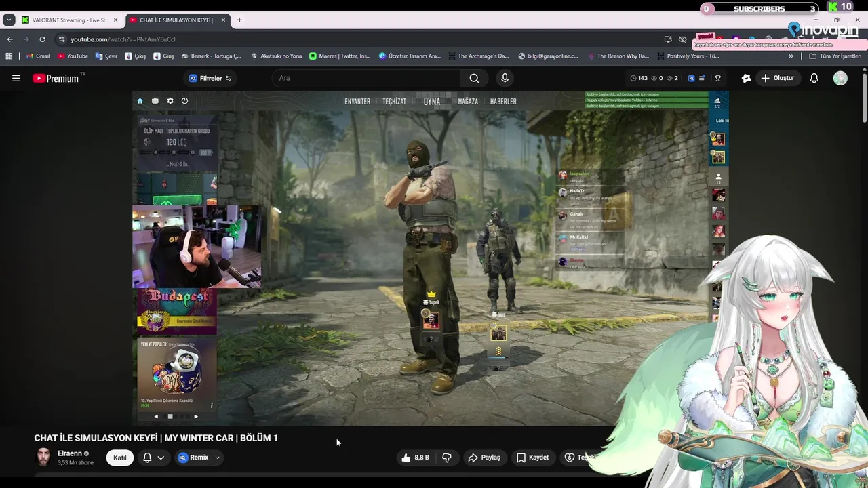Click the browser address bar URL
Viewport: 868px width, 488px height.
(x=123, y=39)
